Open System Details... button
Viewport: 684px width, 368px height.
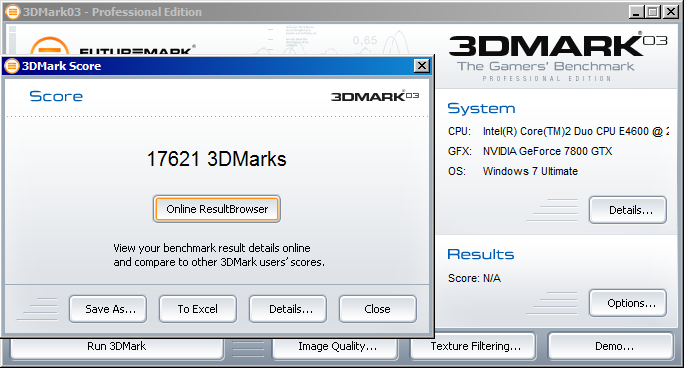[628, 210]
